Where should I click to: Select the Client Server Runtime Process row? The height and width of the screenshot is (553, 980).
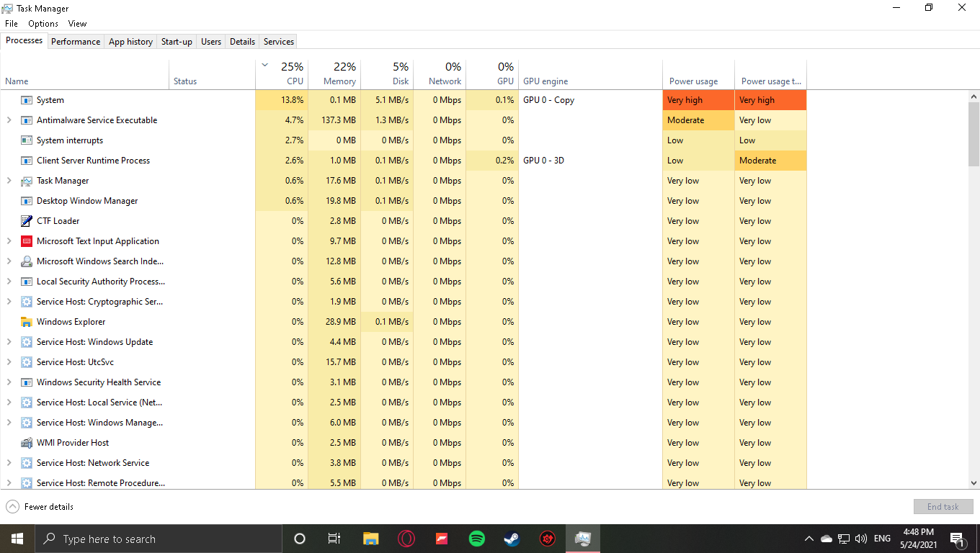(404, 161)
